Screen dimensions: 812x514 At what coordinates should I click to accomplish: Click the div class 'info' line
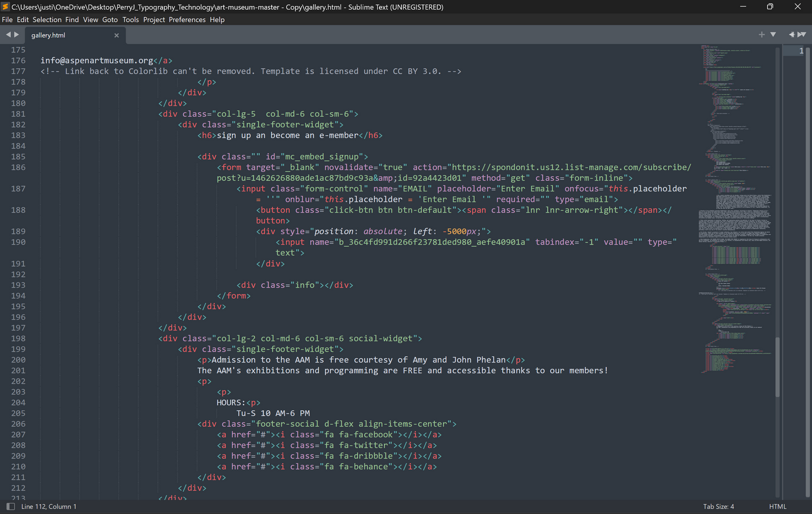click(x=294, y=285)
